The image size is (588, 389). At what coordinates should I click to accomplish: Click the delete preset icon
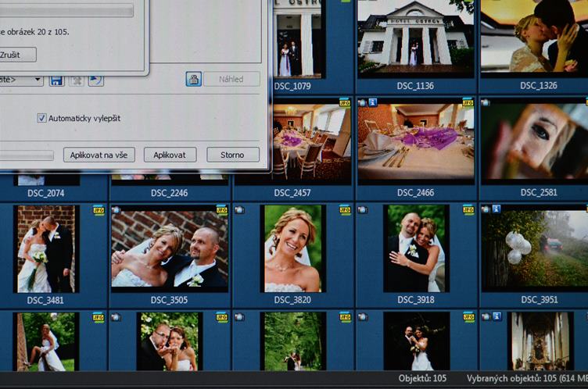tap(77, 80)
